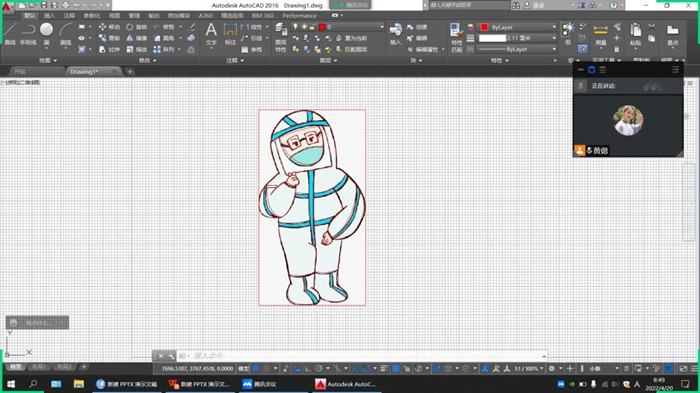Open the Insert (插入) ribbon tab

50,16
